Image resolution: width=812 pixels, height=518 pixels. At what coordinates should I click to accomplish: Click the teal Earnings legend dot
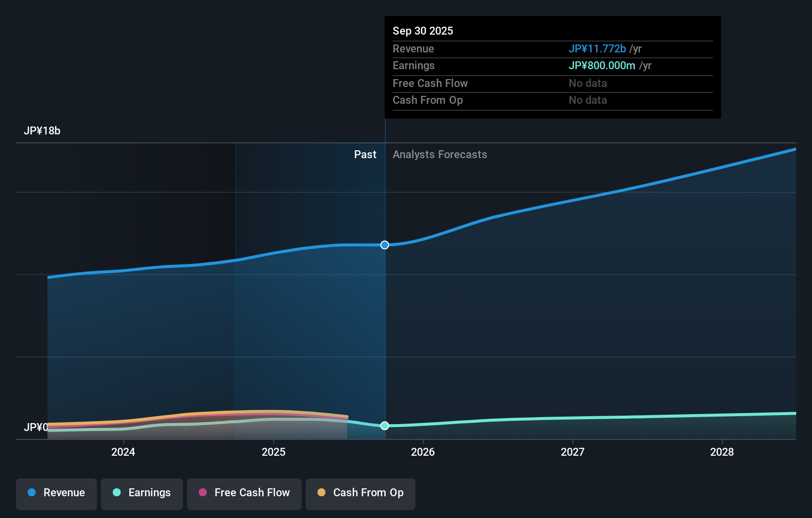(x=117, y=493)
